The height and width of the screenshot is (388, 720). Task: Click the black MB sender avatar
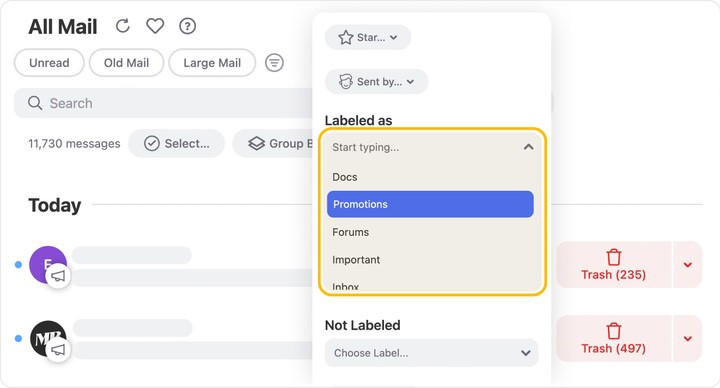click(48, 338)
